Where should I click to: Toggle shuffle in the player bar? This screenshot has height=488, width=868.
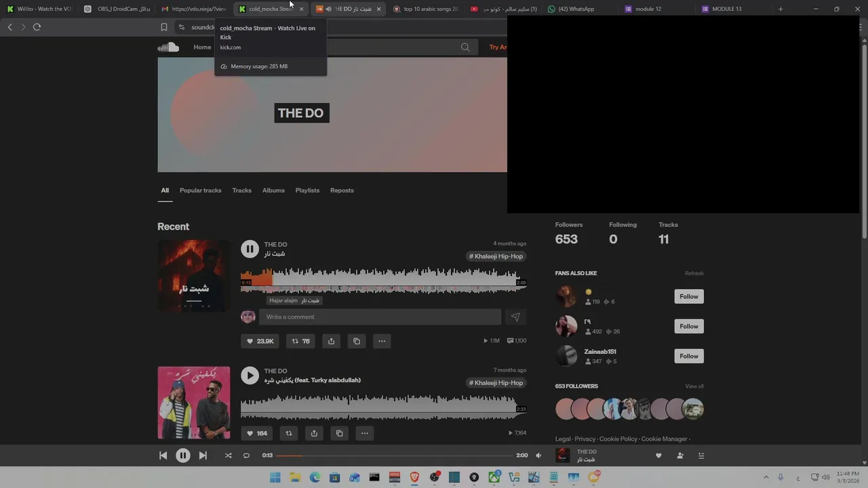coord(228,455)
